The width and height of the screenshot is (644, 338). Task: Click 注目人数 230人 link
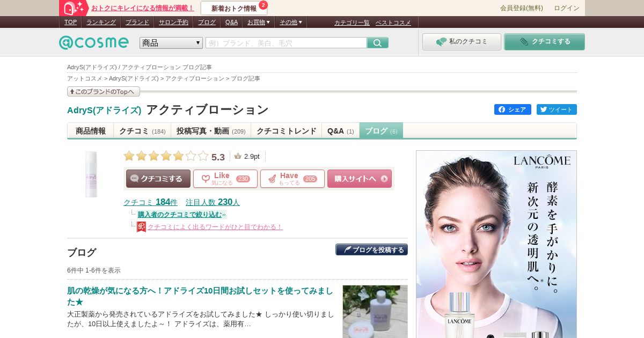pyautogui.click(x=213, y=202)
